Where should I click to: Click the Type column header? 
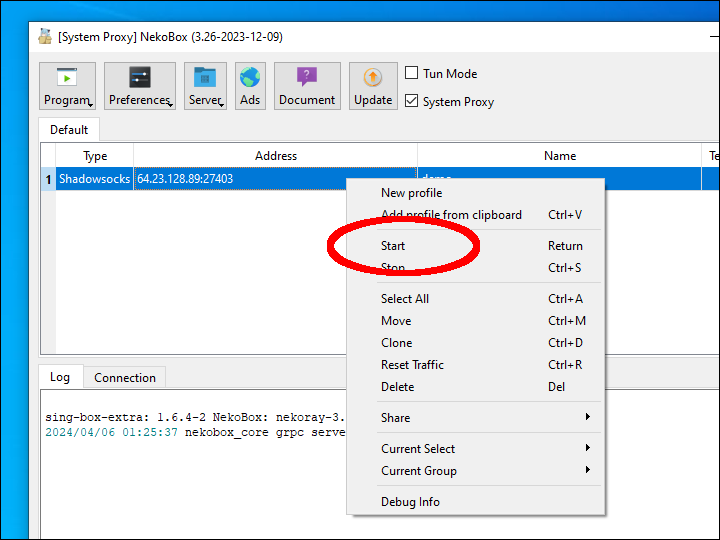[x=95, y=156]
